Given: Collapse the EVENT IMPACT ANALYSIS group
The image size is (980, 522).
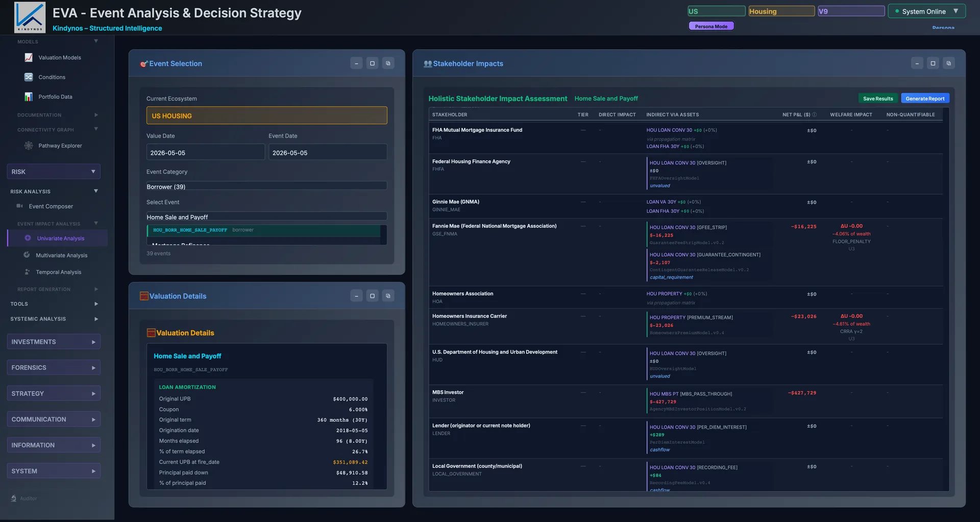Looking at the screenshot, I should click(x=96, y=223).
